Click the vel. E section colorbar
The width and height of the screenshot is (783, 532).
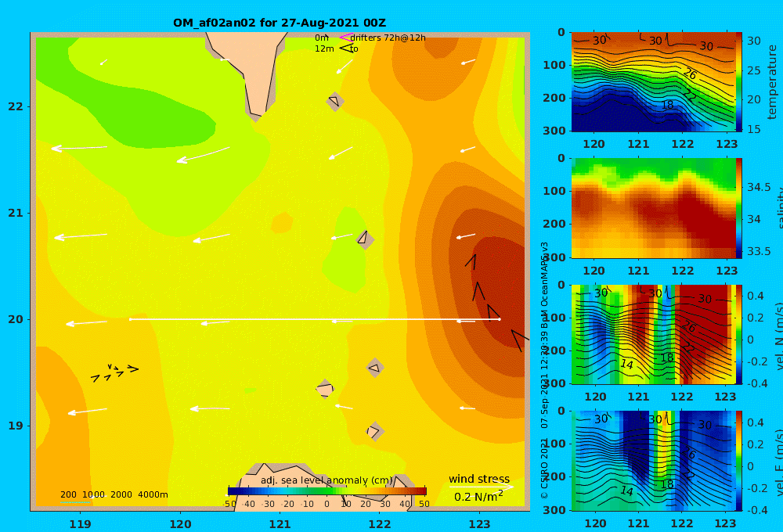(x=739, y=461)
